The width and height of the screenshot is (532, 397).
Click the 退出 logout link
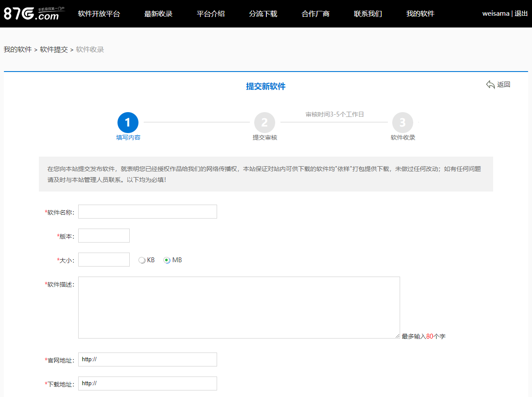pos(521,14)
